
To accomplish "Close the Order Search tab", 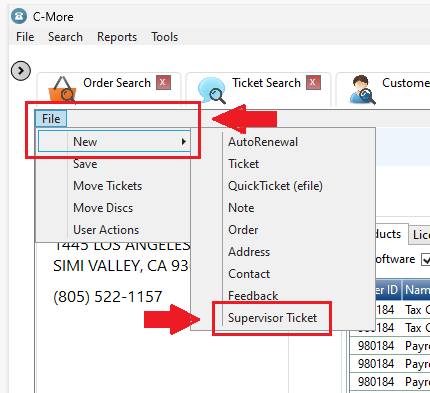I will tap(163, 82).
